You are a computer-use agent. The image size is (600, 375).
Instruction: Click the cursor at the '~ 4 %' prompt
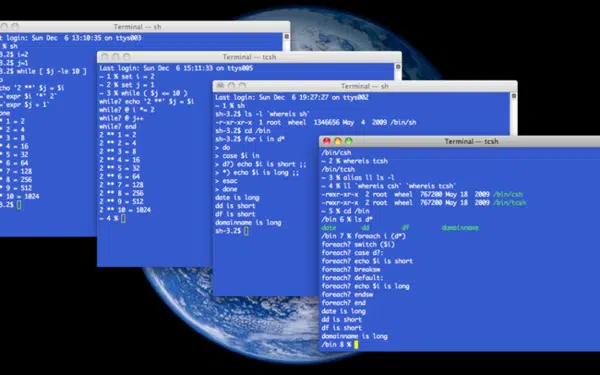(123, 218)
